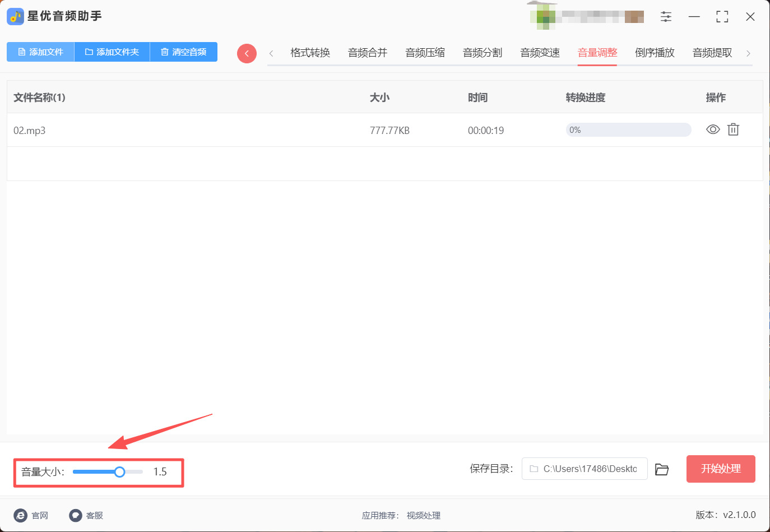
Task: Contact 客服 customer service
Action: pos(86,515)
